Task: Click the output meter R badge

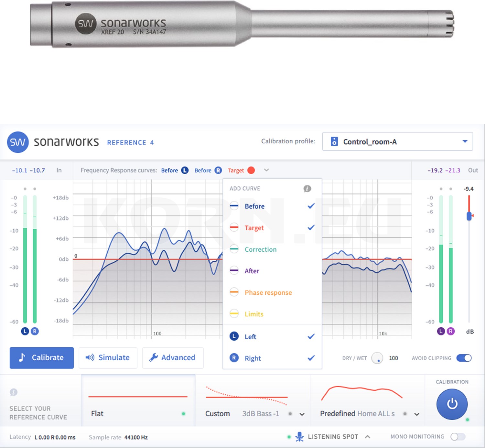Action: coord(451,331)
